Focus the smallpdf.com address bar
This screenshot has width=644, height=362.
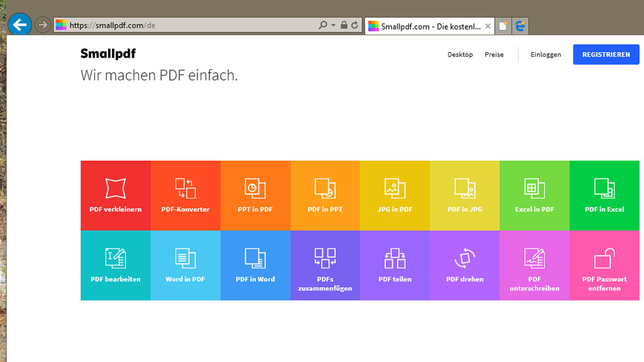(189, 26)
